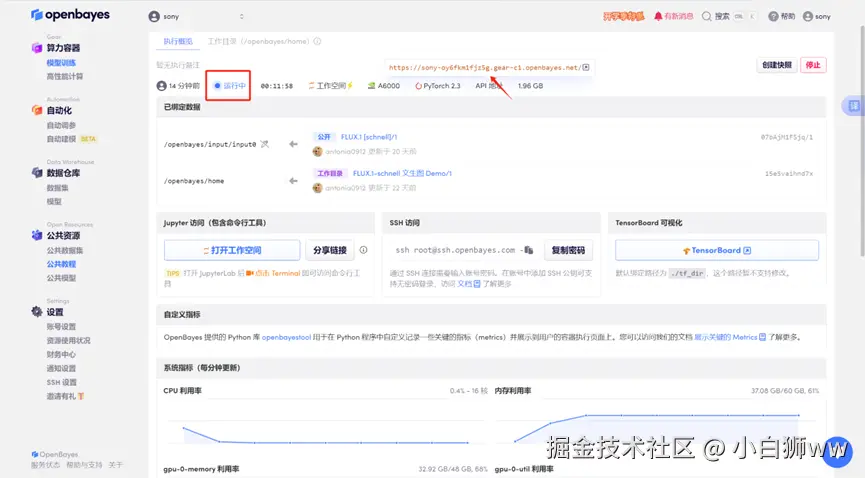Image resolution: width=865 pixels, height=478 pixels.
Task: Open 自动调参 in the sidebar
Action: coord(61,125)
